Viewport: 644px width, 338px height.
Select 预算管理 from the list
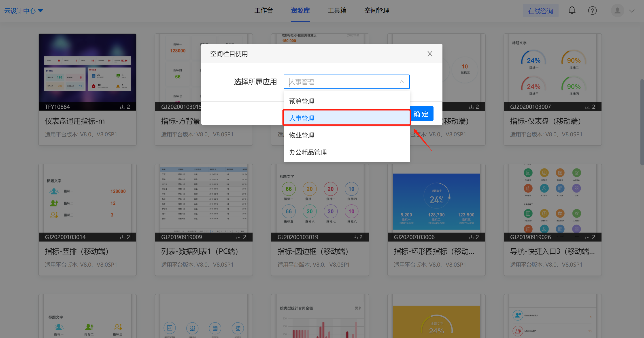click(346, 101)
